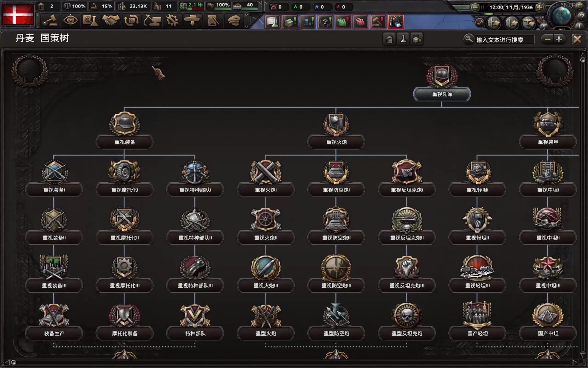Close the focus tree window
This screenshot has width=588, height=368.
(577, 39)
